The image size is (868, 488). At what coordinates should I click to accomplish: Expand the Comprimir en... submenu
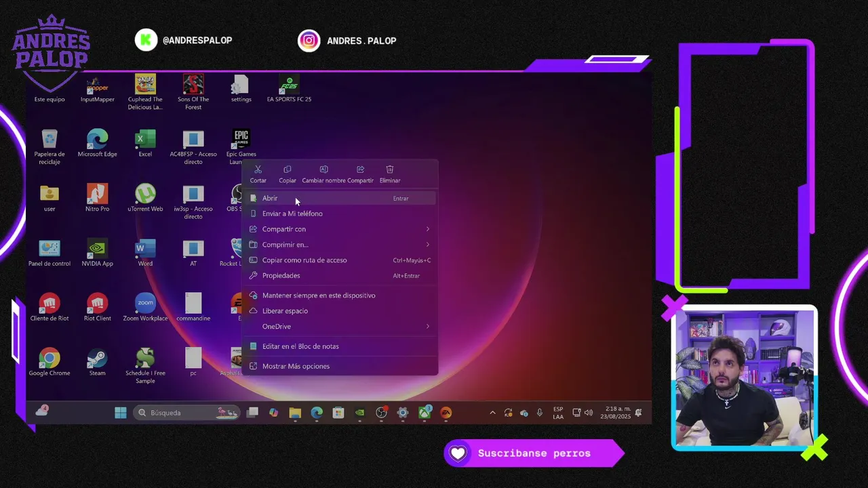(x=340, y=245)
